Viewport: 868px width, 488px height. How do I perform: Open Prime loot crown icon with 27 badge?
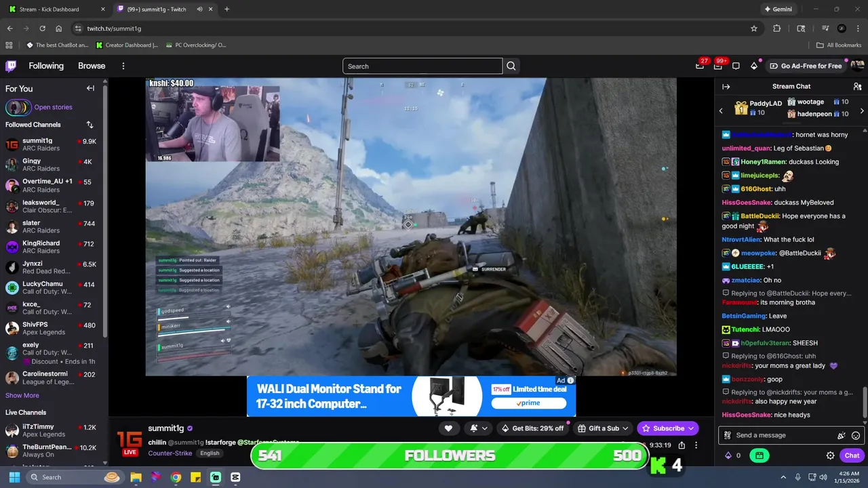point(700,66)
